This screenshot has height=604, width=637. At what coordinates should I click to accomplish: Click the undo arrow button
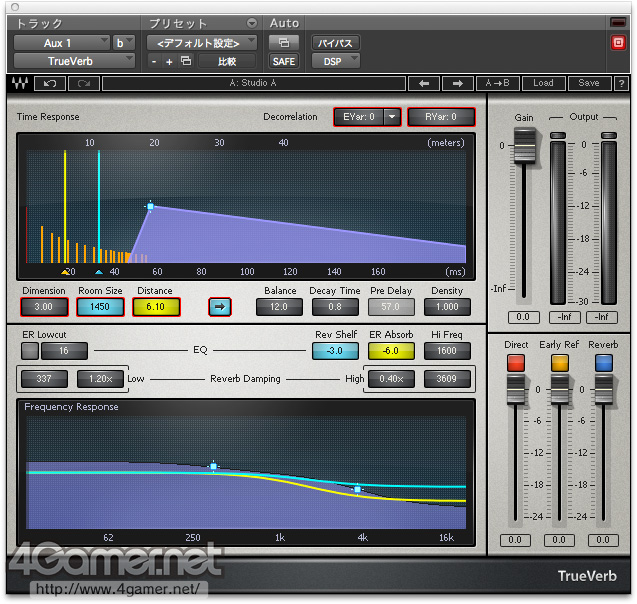click(50, 84)
